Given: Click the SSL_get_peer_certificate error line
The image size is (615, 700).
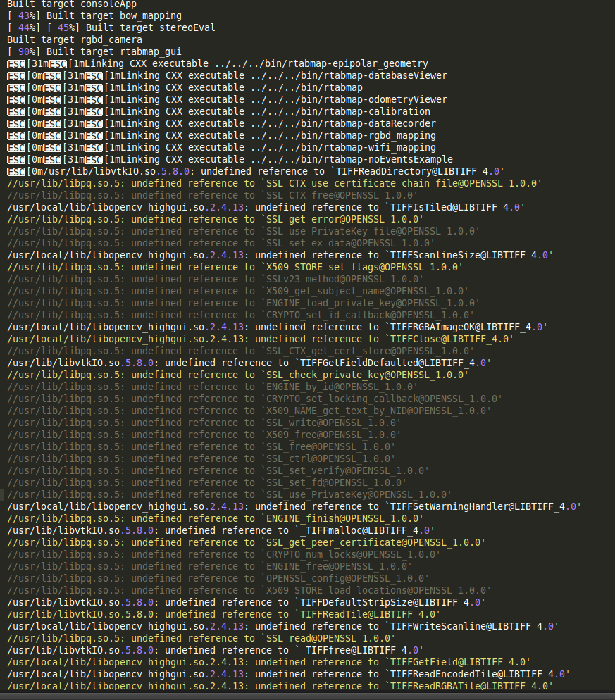Looking at the screenshot, I should coord(246,542).
